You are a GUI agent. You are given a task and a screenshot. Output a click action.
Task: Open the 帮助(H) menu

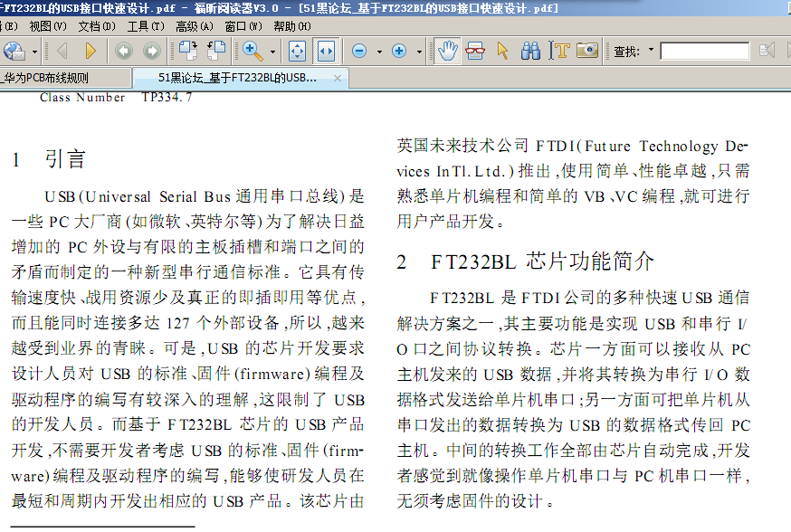pyautogui.click(x=292, y=27)
